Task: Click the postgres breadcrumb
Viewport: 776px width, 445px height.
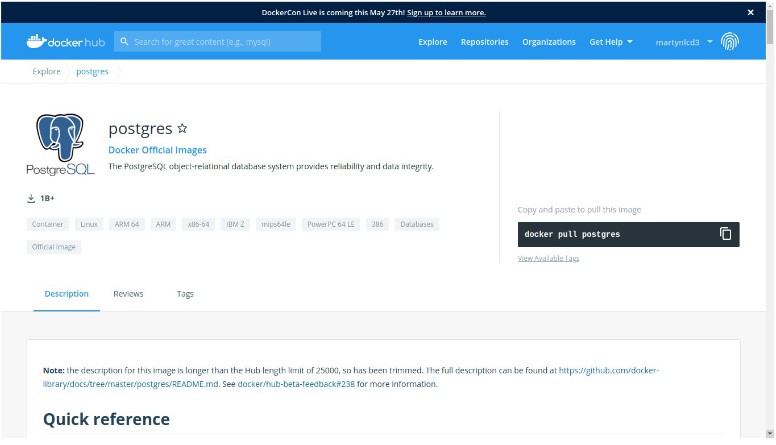Action: (92, 71)
